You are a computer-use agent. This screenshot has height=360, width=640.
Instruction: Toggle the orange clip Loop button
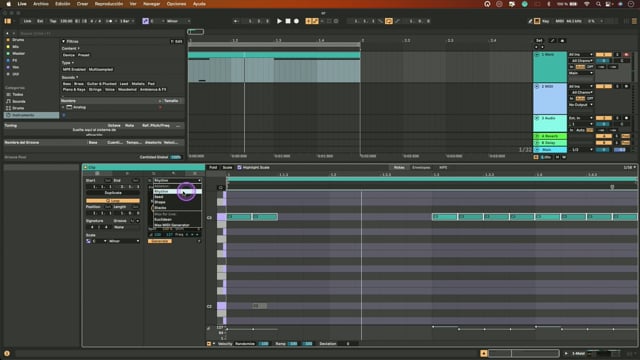[113, 200]
